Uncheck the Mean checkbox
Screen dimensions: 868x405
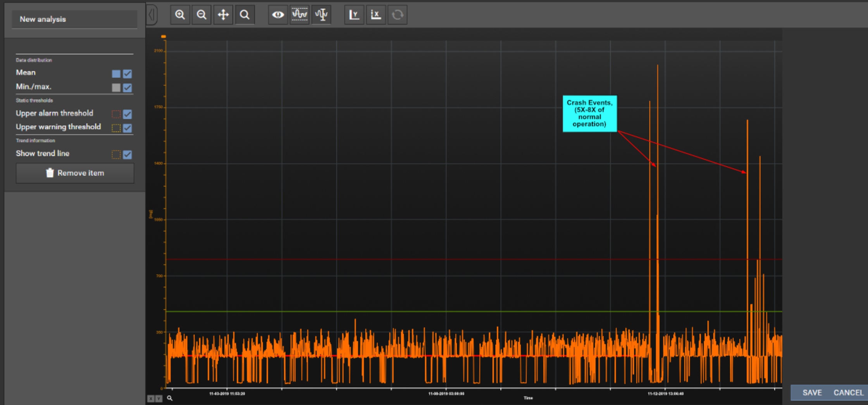127,74
